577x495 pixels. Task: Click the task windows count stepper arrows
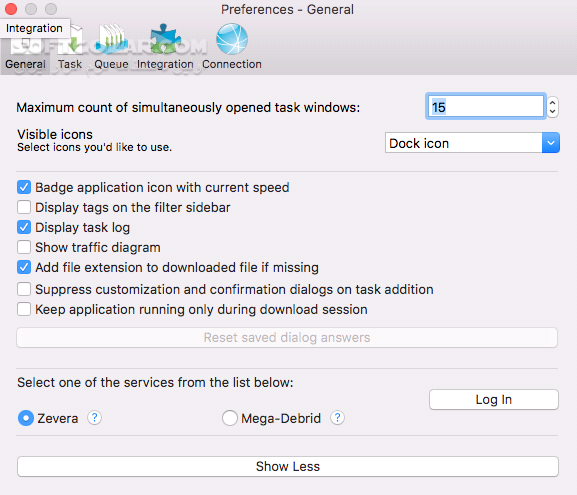(x=552, y=107)
